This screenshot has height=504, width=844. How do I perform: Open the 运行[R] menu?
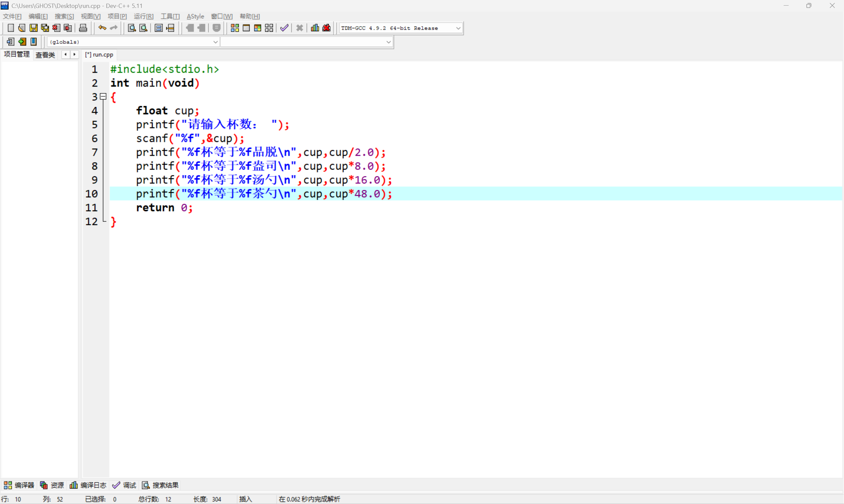click(x=143, y=16)
